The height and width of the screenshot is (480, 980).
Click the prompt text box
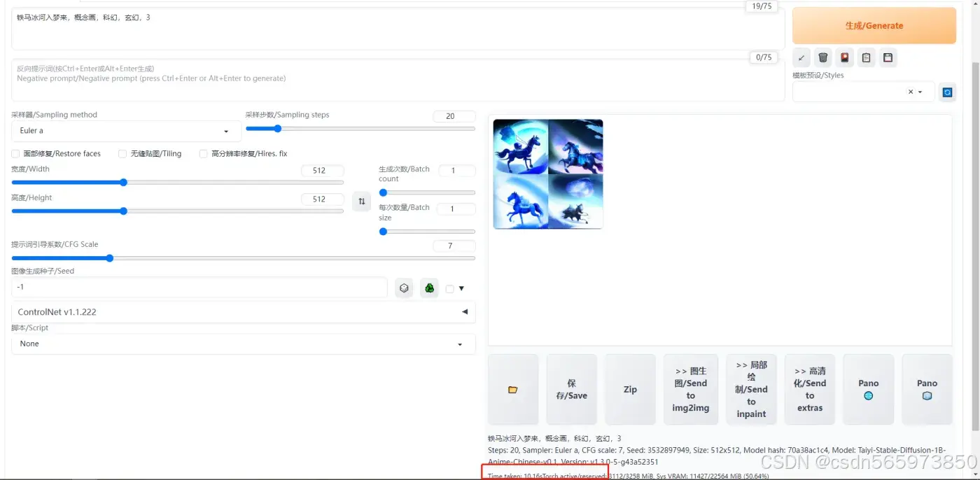398,29
